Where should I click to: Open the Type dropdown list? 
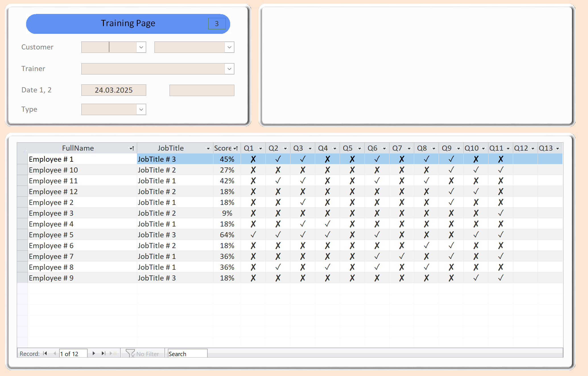141,109
